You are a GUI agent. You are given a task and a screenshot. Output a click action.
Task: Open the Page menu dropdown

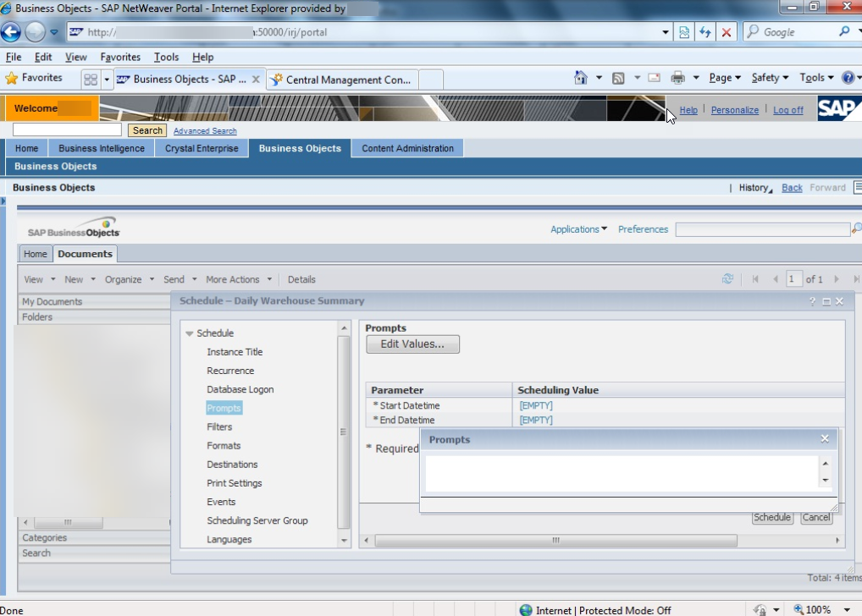[x=725, y=78]
